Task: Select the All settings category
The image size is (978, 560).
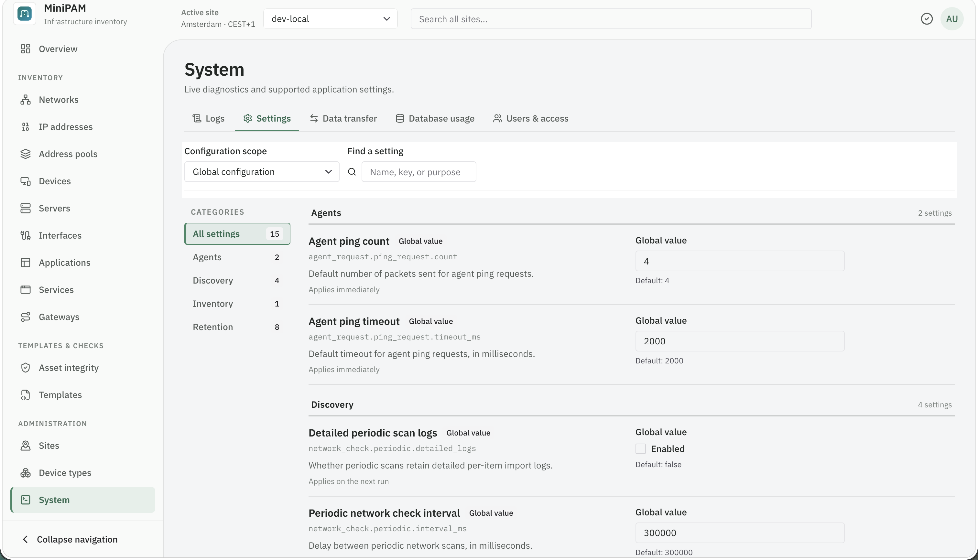Action: point(237,234)
